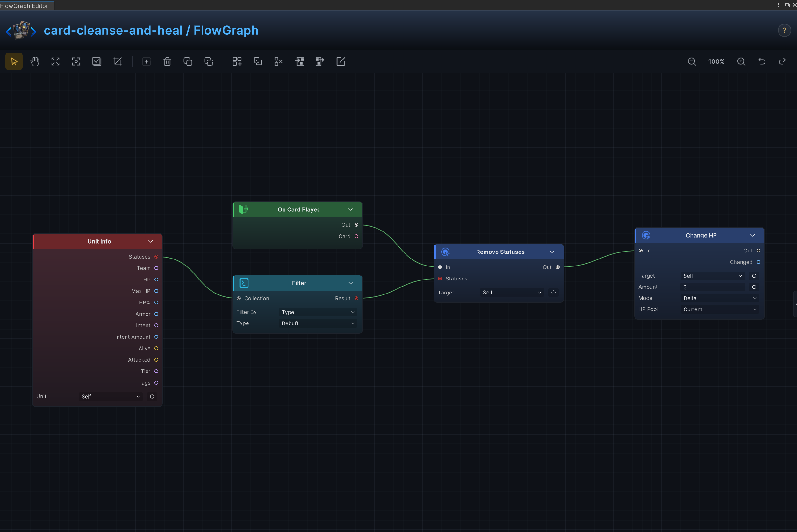This screenshot has width=797, height=532.
Task: Activate the hand pan tool
Action: (35, 61)
